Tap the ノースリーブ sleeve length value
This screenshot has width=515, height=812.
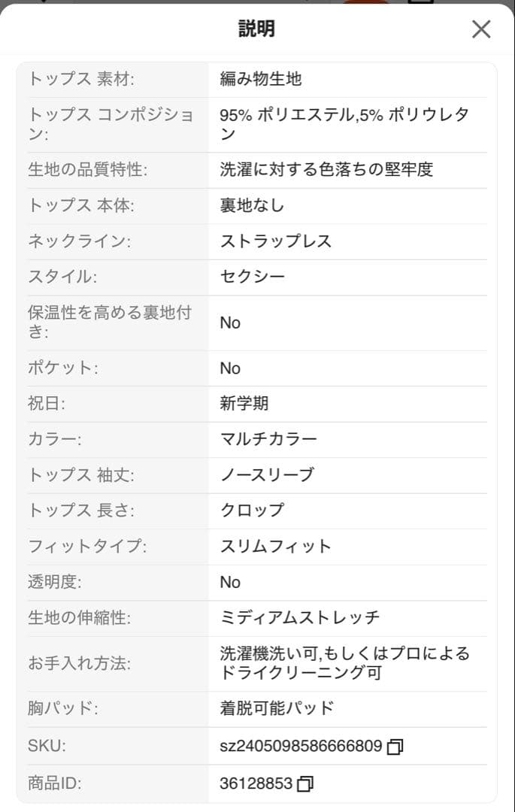tap(267, 475)
